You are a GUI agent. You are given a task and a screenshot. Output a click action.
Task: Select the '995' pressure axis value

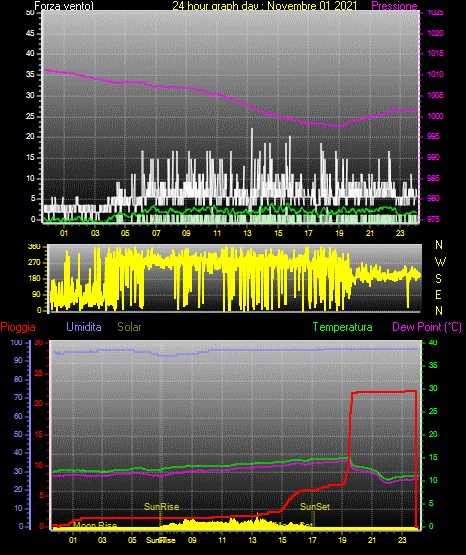point(433,136)
